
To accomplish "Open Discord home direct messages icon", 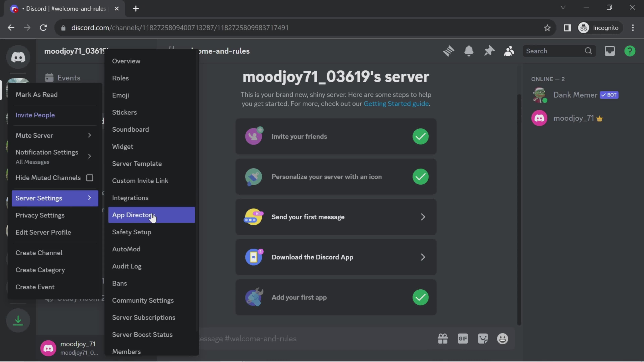I will (18, 57).
